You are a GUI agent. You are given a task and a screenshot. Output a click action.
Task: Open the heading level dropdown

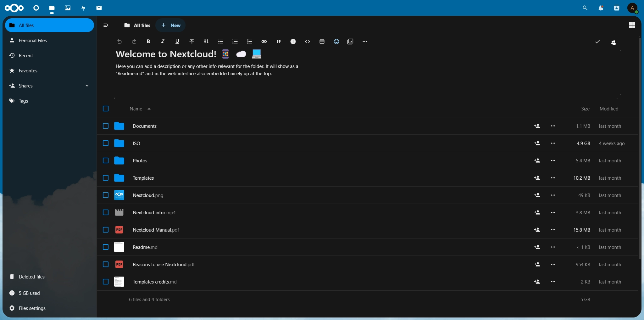pyautogui.click(x=206, y=42)
